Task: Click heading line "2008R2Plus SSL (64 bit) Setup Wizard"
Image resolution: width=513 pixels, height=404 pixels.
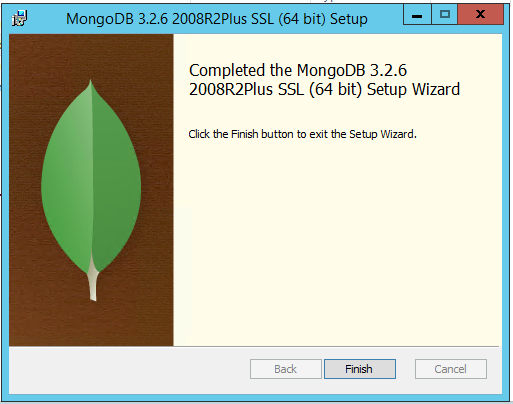Action: tap(324, 89)
